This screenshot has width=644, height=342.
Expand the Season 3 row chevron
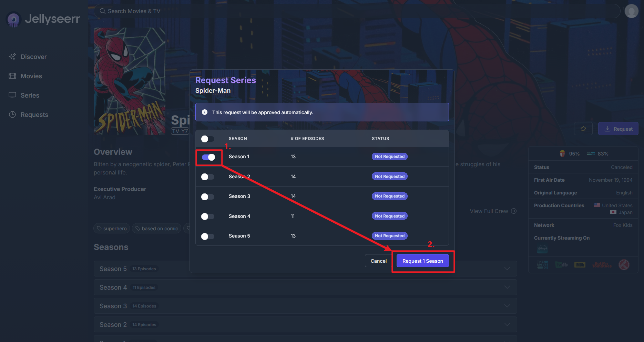[507, 306]
